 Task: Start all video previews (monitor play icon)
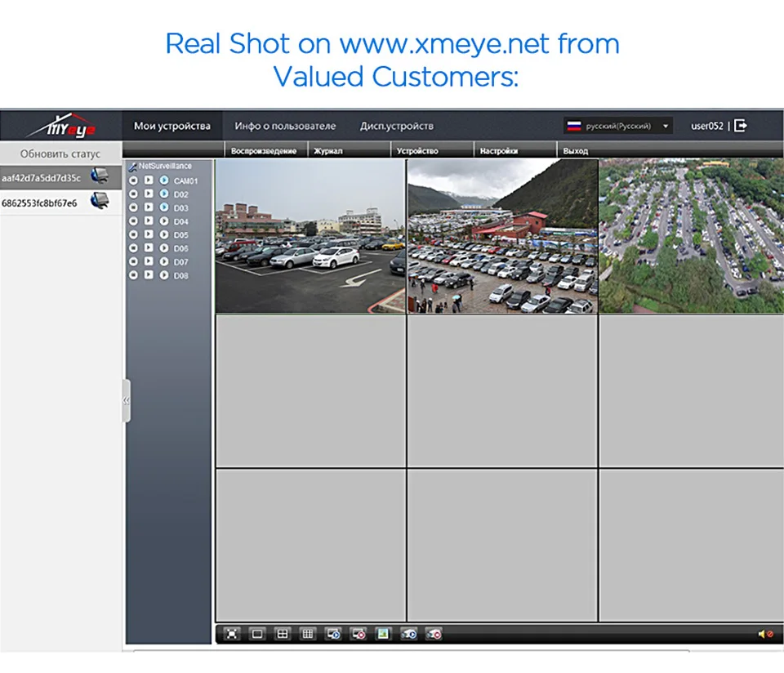333,634
